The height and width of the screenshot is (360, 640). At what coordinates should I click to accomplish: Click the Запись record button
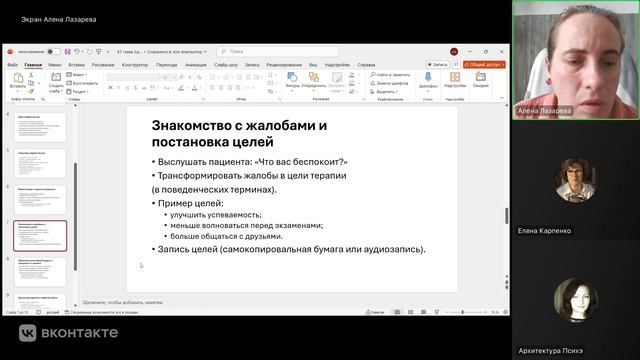(x=438, y=64)
